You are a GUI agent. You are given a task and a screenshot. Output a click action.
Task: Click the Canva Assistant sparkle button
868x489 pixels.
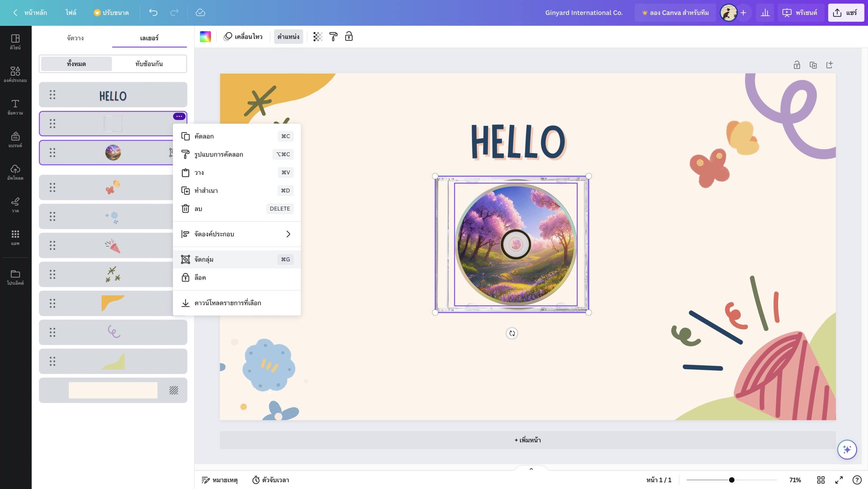tap(847, 449)
